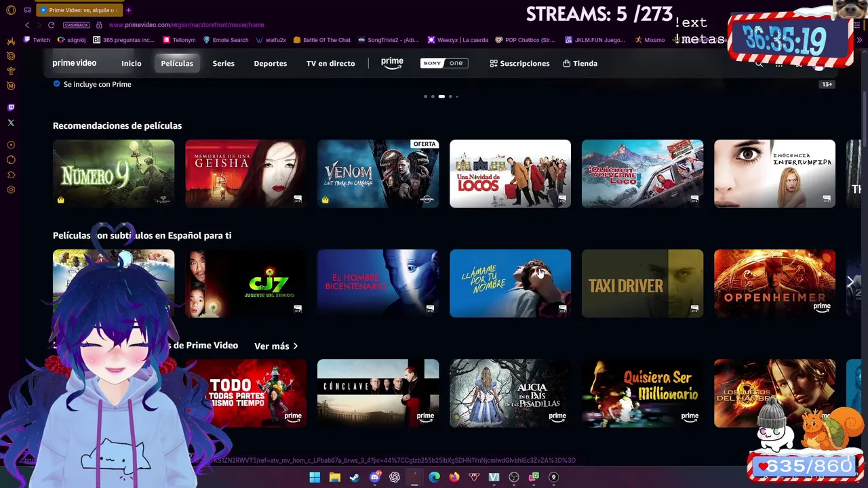Open sidebar settings gear icon
The width and height of the screenshot is (868, 488).
tap(11, 190)
